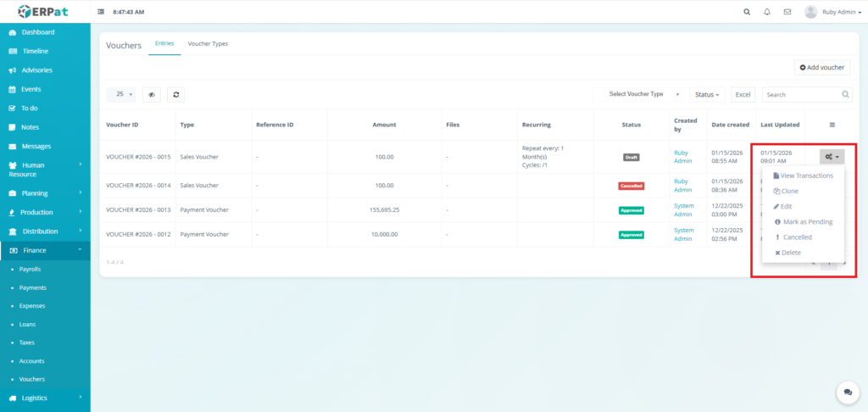This screenshot has height=412, width=868.
Task: Click the Ruby Admin avatar
Action: click(811, 12)
